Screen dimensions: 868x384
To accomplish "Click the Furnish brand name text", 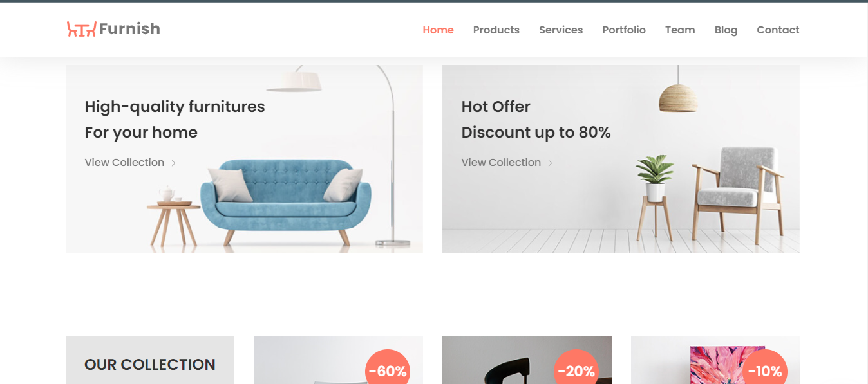I will point(129,29).
